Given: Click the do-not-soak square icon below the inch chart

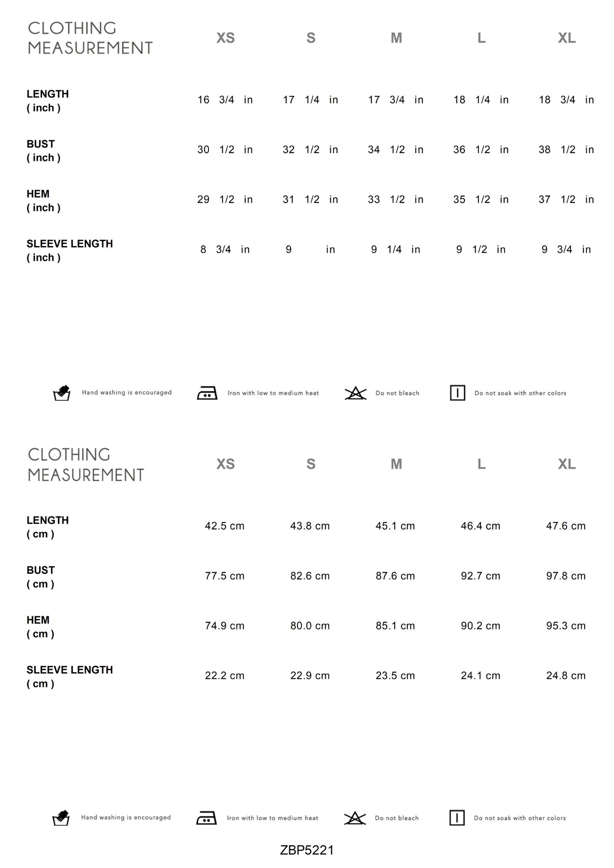Looking at the screenshot, I should pos(457,393).
